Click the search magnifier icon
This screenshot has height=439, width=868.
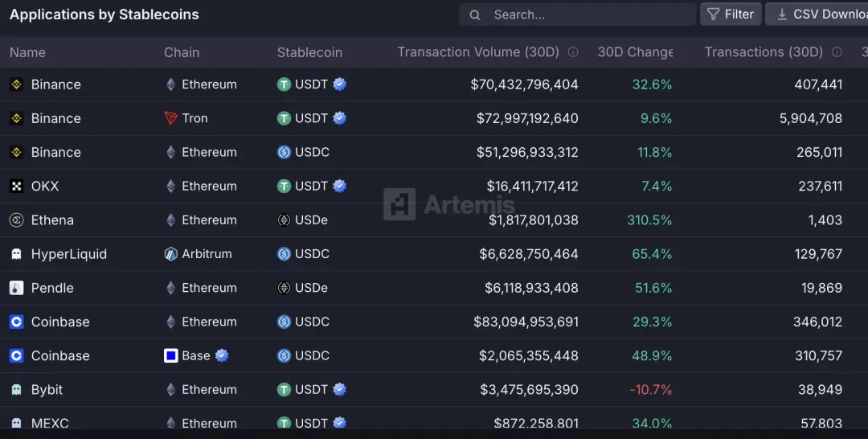pyautogui.click(x=475, y=14)
